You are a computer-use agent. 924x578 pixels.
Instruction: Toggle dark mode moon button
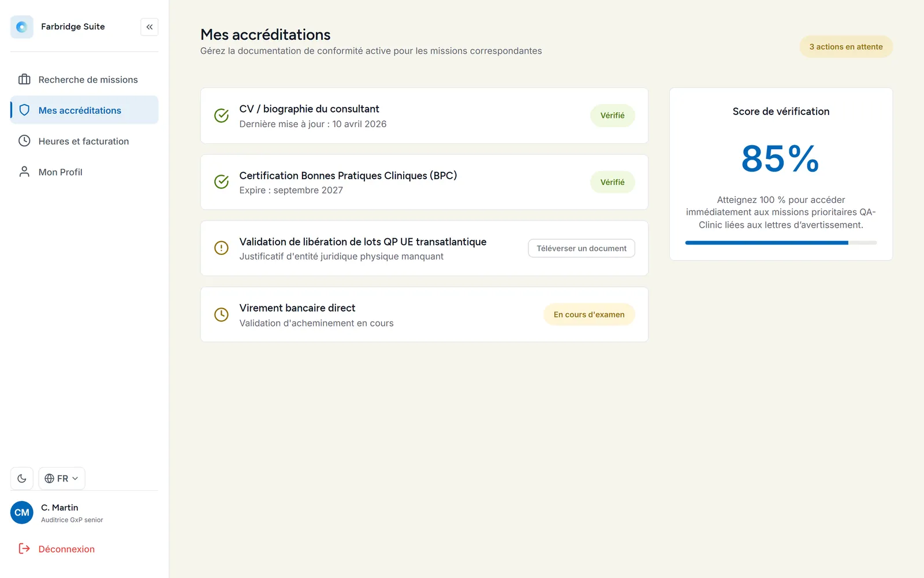pyautogui.click(x=22, y=479)
